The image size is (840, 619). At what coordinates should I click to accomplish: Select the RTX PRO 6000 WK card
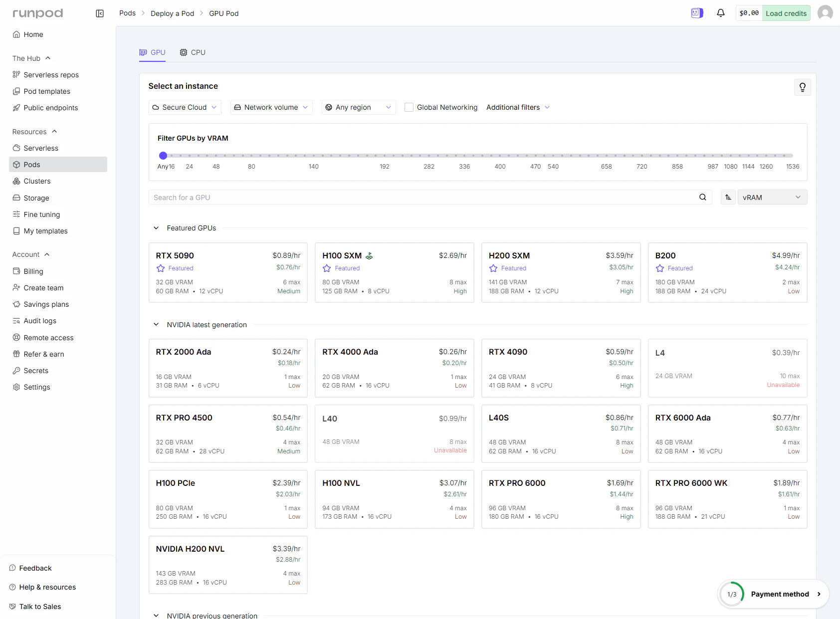tap(728, 499)
